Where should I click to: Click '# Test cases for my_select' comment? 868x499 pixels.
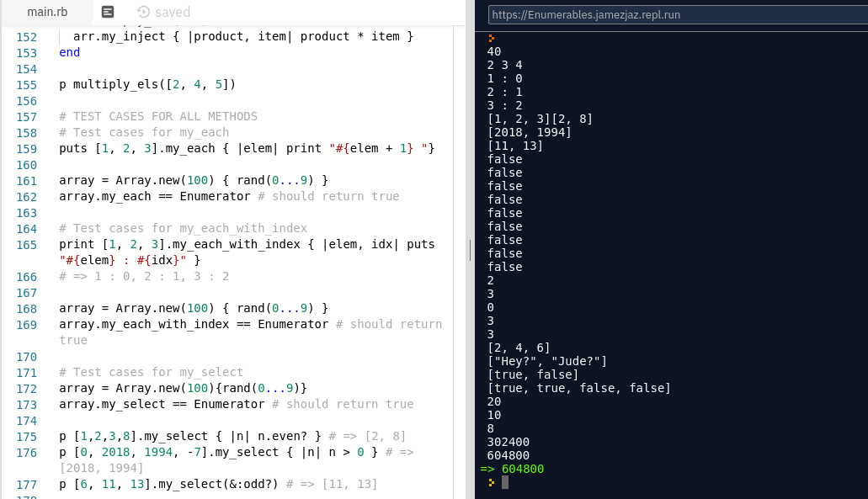coord(152,372)
